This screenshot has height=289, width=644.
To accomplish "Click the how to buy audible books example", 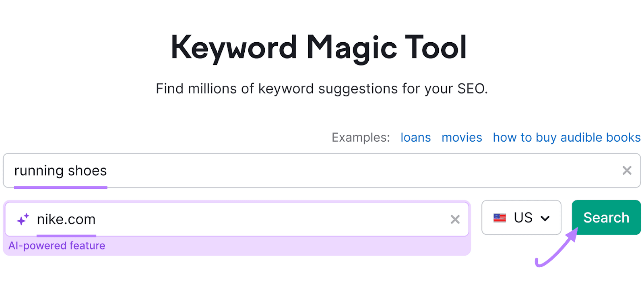I will click(566, 137).
